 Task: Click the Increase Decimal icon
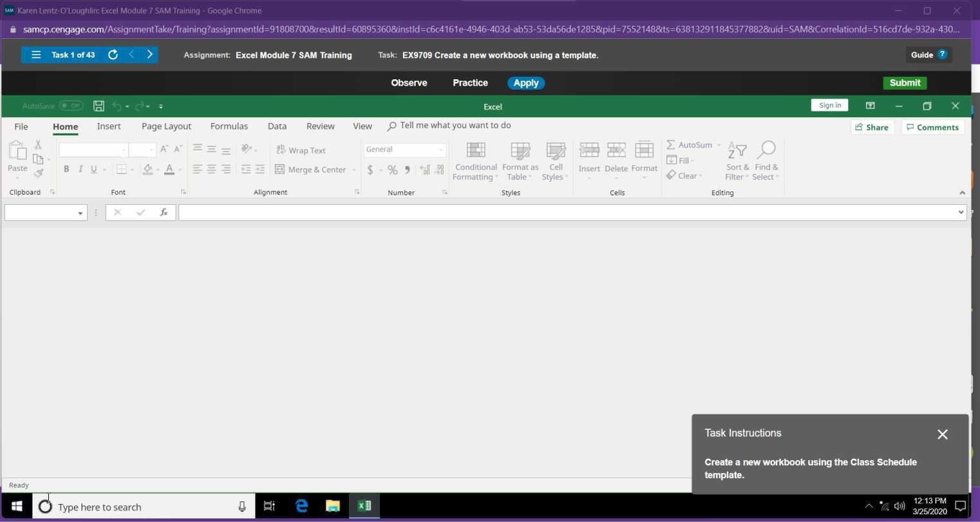(424, 169)
